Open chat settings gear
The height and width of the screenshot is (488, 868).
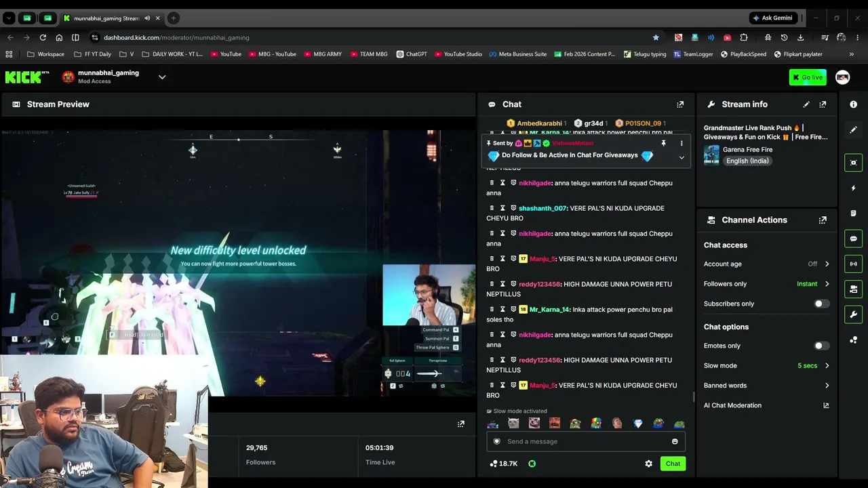pos(648,464)
